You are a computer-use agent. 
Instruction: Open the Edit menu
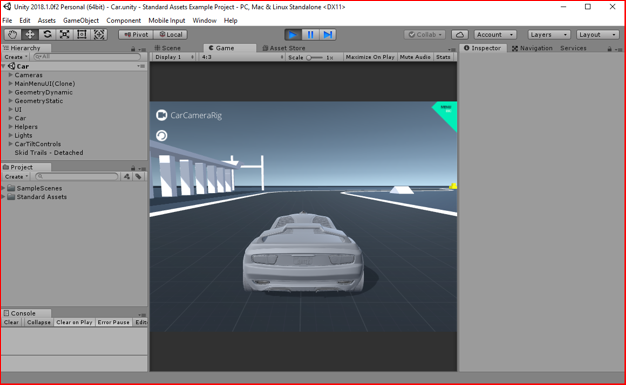pos(25,20)
